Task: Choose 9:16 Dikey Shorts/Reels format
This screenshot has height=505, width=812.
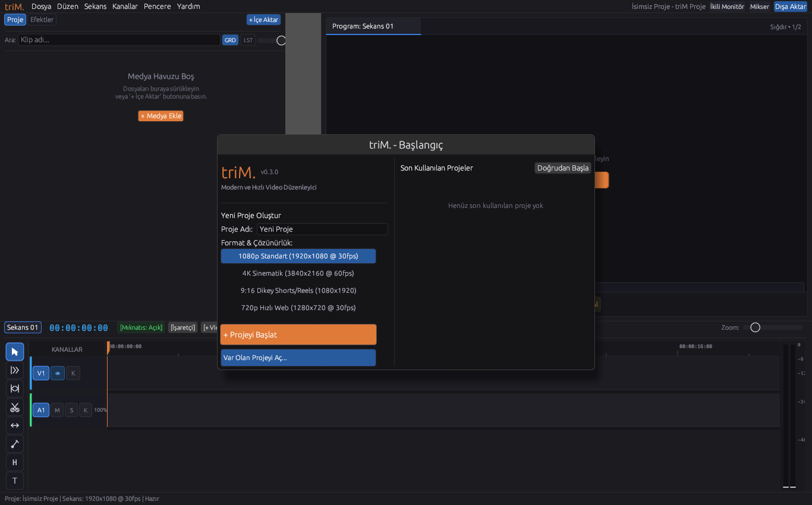Action: (x=298, y=291)
